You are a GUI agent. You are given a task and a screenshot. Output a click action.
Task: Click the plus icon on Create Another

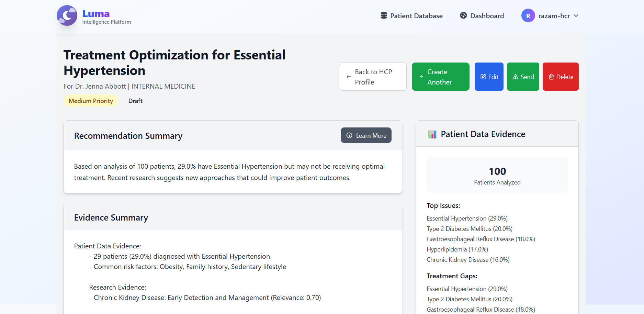pos(421,77)
